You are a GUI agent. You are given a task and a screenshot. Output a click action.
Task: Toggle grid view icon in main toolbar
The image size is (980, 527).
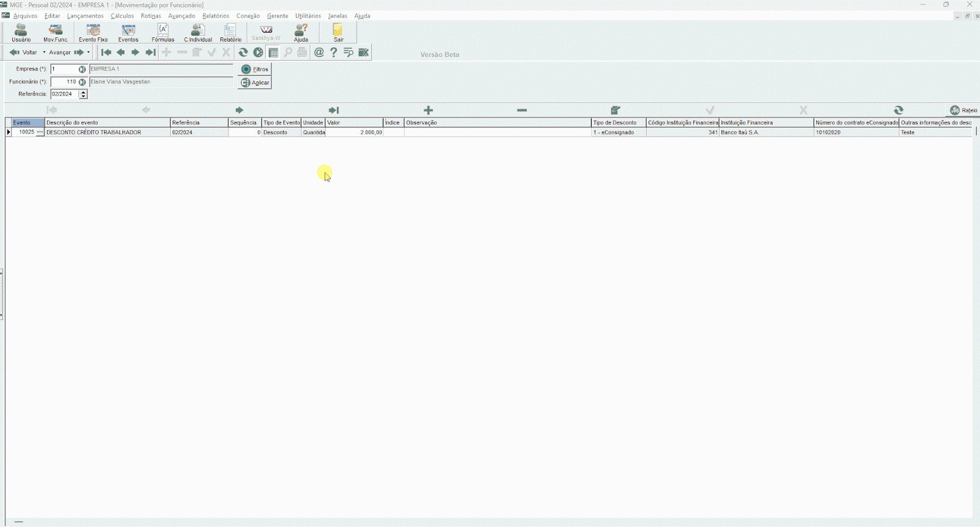(273, 53)
